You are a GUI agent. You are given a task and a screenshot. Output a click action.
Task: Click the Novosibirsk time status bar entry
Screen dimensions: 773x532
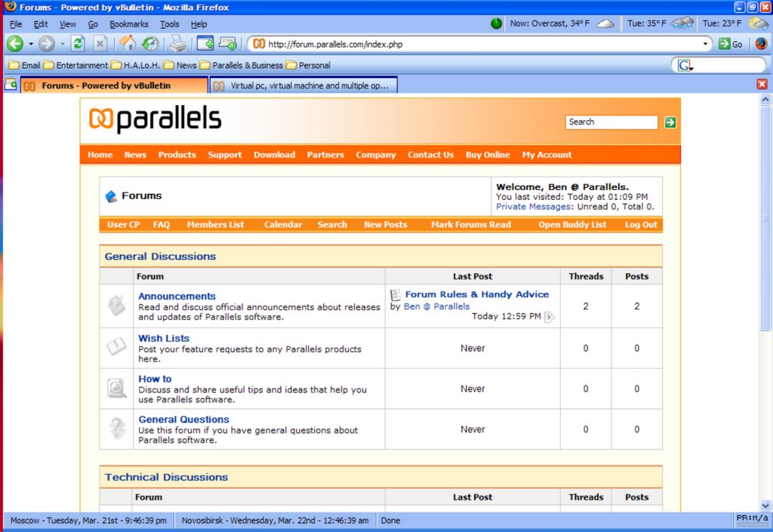[x=275, y=520]
